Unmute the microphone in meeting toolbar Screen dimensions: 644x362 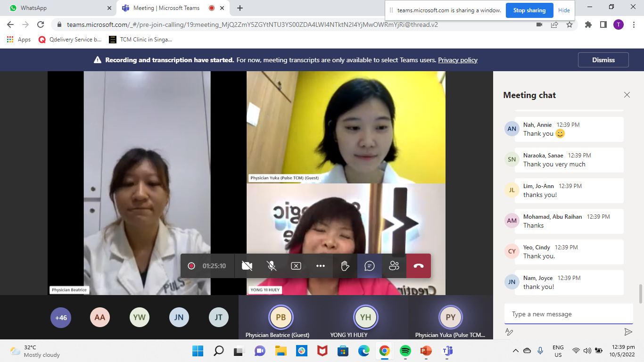272,266
